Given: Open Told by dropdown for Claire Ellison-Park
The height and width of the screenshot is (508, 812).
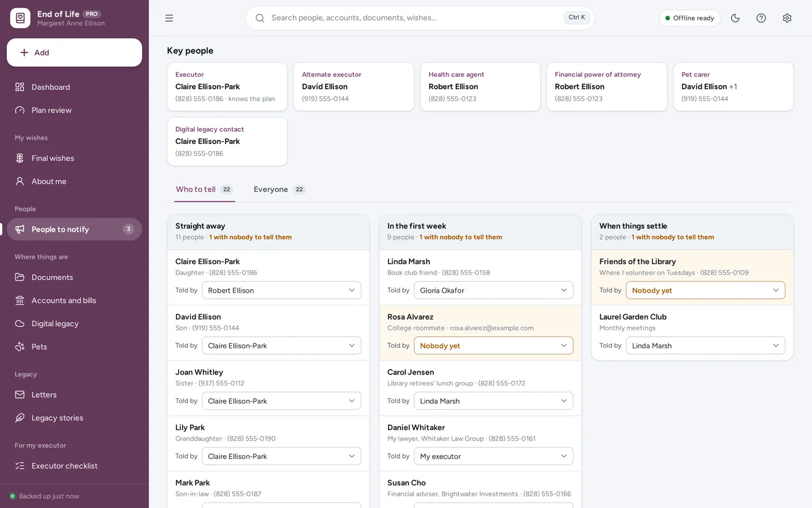Looking at the screenshot, I should pyautogui.click(x=281, y=290).
